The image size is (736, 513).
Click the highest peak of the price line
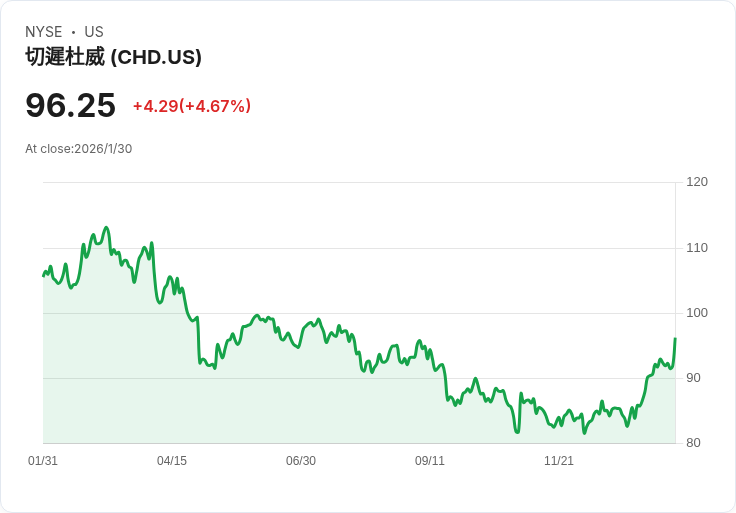click(106, 228)
